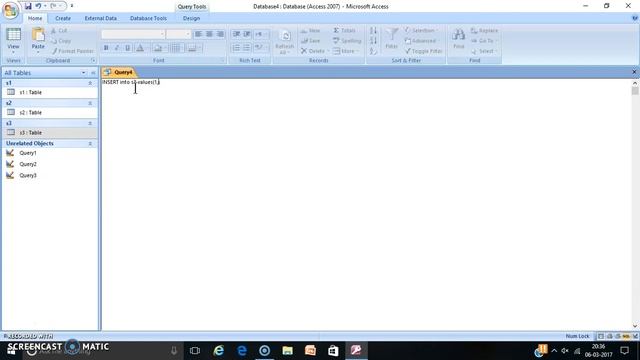The image size is (640, 360).
Task: Center align text
Action: (x=209, y=34)
